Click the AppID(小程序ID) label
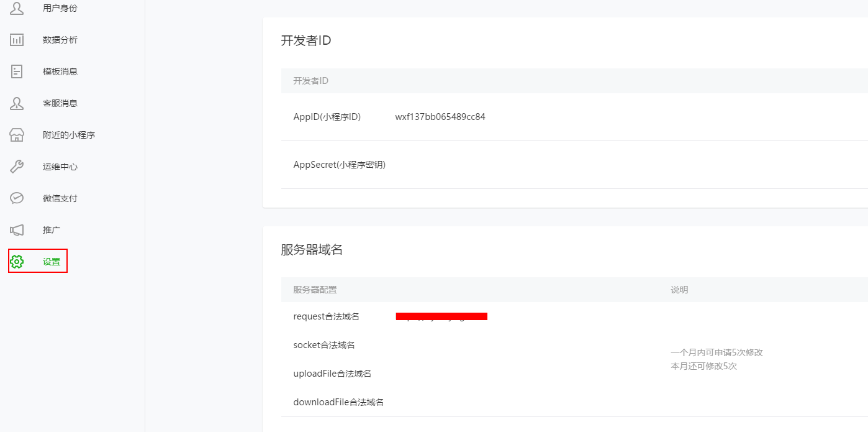The height and width of the screenshot is (432, 868). click(x=327, y=117)
